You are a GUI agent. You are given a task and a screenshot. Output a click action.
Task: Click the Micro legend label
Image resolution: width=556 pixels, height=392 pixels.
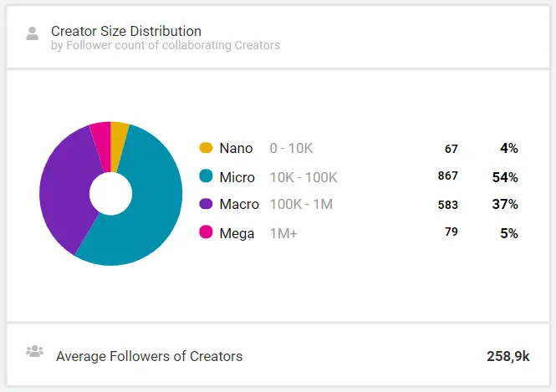[237, 177]
